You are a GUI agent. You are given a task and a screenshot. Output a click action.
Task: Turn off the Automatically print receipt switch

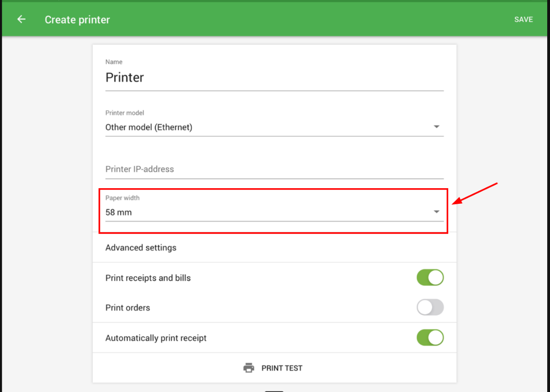pyautogui.click(x=430, y=338)
